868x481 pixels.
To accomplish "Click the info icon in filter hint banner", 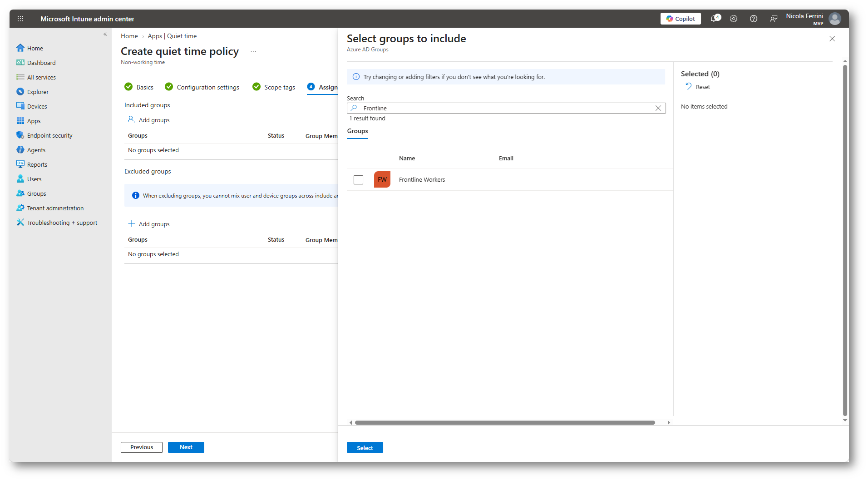I will (356, 77).
